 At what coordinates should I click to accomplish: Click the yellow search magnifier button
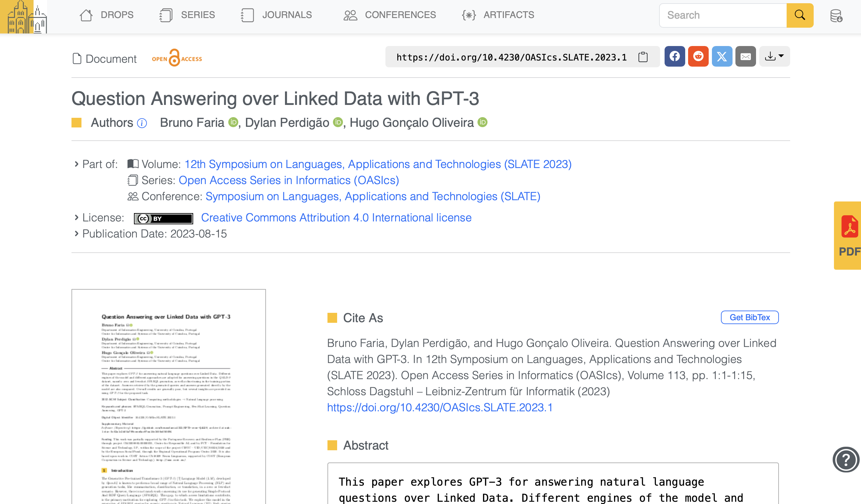[800, 15]
